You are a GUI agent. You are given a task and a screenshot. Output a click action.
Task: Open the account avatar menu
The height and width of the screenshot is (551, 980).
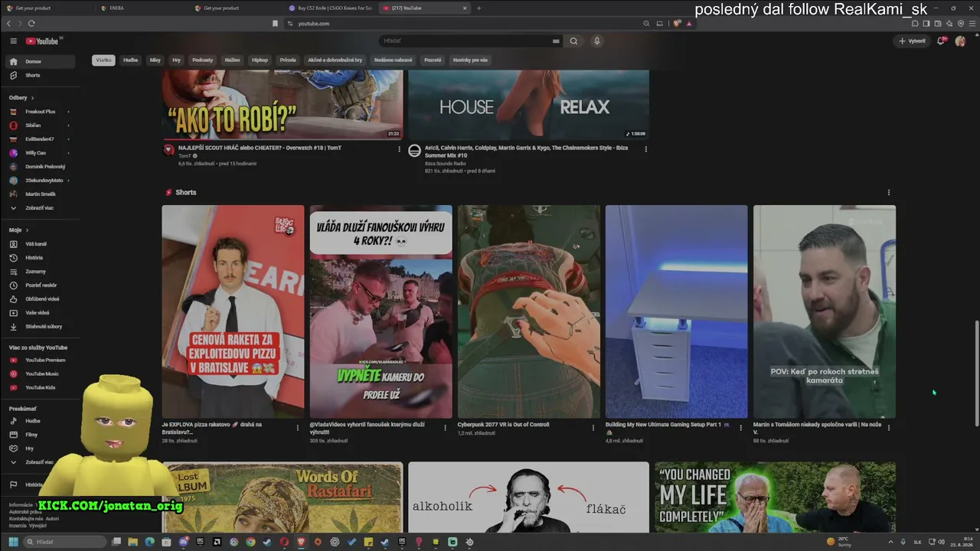click(x=960, y=41)
